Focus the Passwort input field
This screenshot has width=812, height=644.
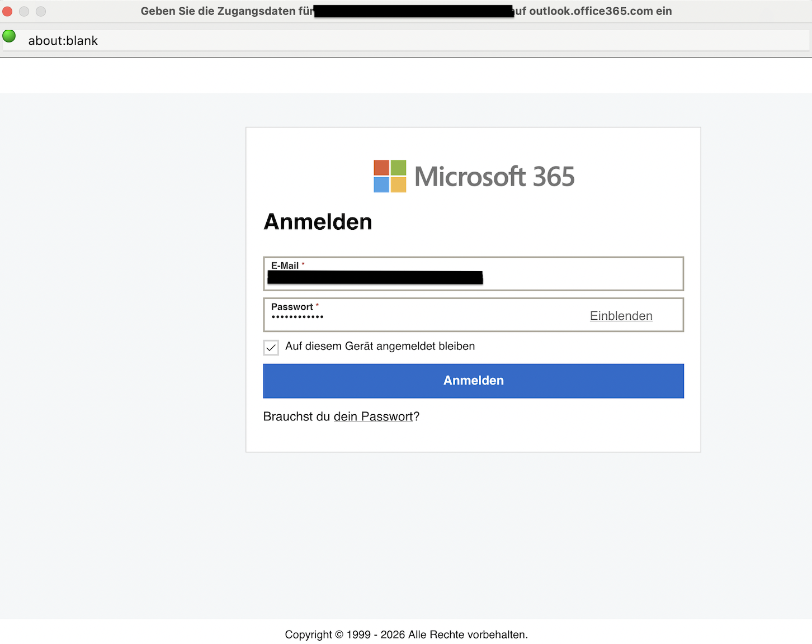click(x=474, y=315)
